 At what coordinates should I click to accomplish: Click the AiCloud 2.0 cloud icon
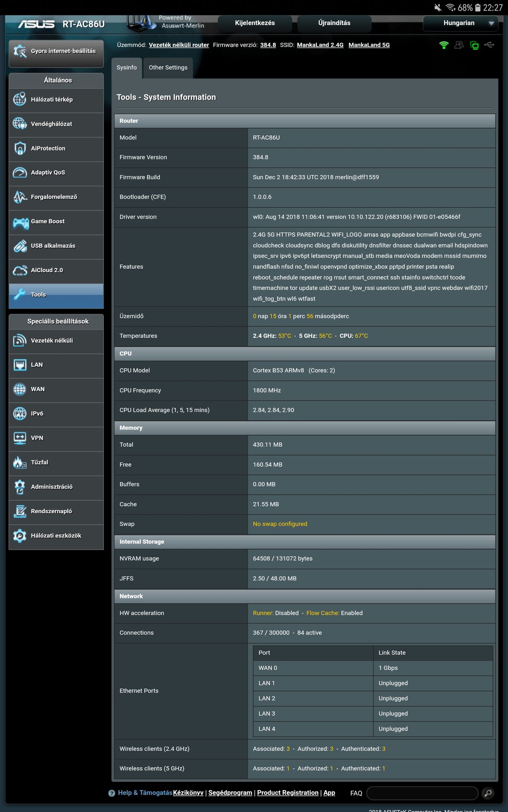point(20,270)
